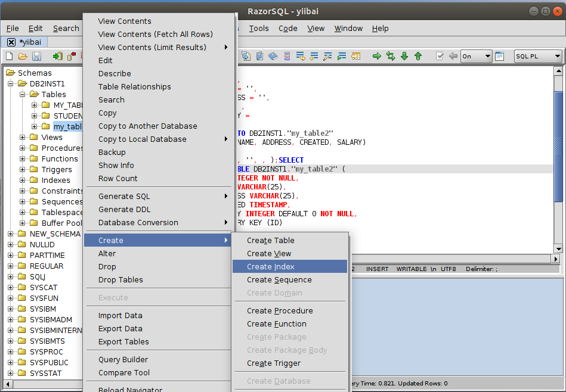Select Create Trigger from the submenu
566x392 pixels.
[274, 363]
